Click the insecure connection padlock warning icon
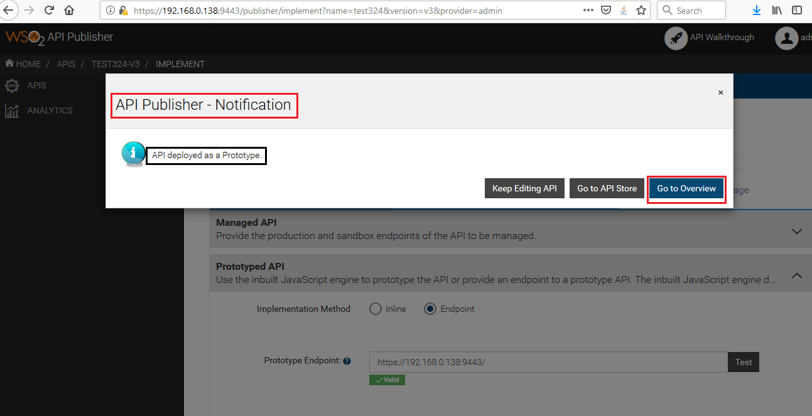The width and height of the screenshot is (812, 416). [x=123, y=10]
